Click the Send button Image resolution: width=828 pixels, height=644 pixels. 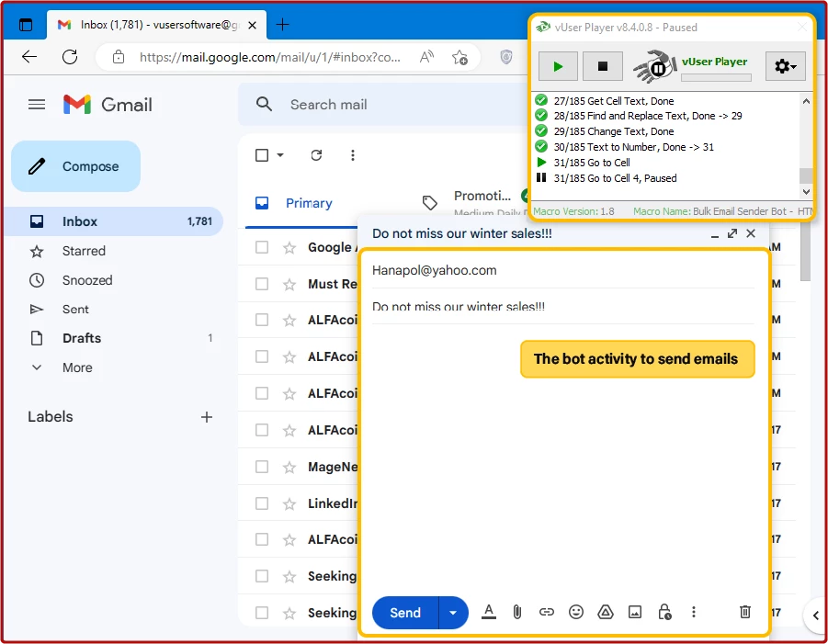pos(405,613)
